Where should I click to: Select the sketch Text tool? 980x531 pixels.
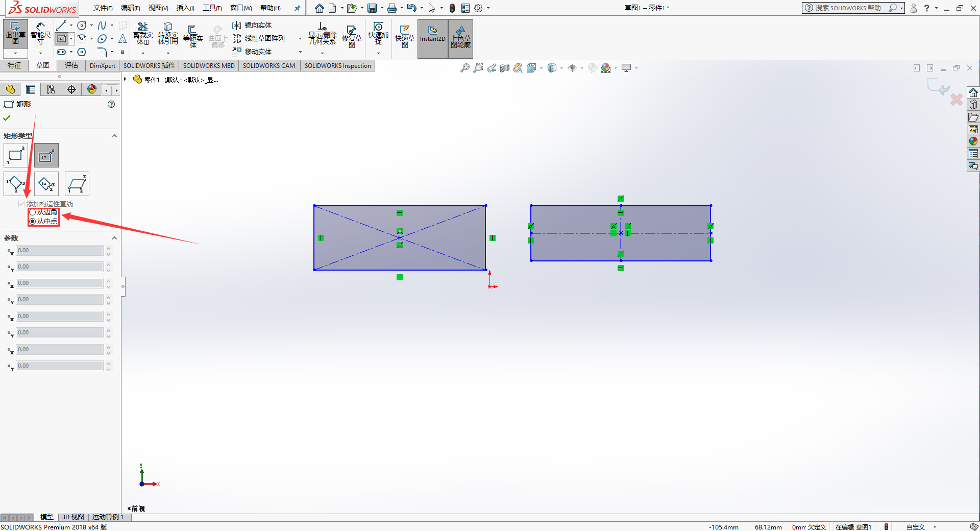tap(122, 39)
